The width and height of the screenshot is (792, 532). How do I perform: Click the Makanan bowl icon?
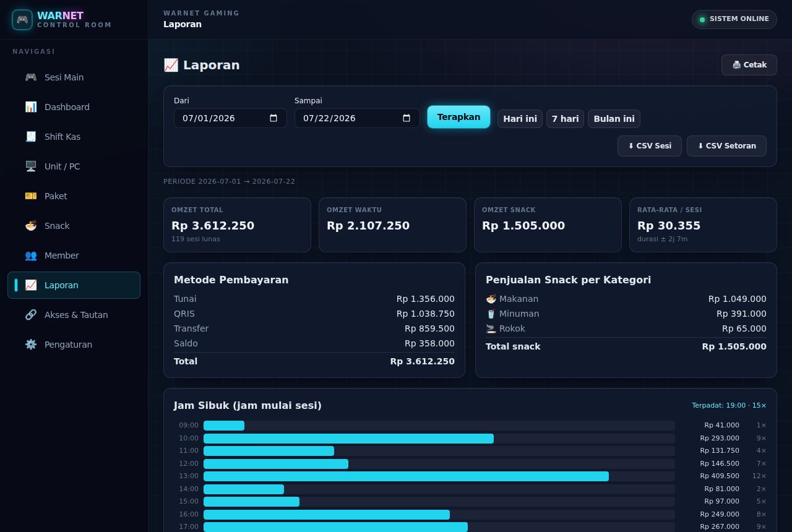click(491, 299)
